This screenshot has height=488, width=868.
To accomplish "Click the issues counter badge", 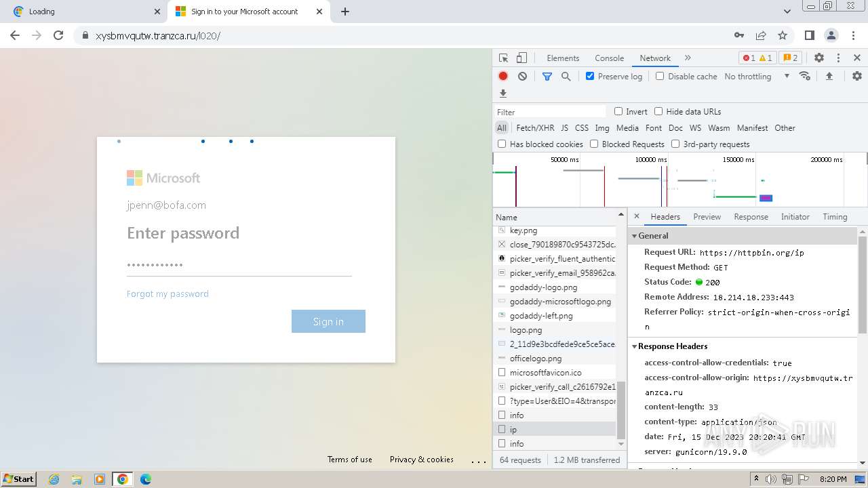I will tap(789, 58).
